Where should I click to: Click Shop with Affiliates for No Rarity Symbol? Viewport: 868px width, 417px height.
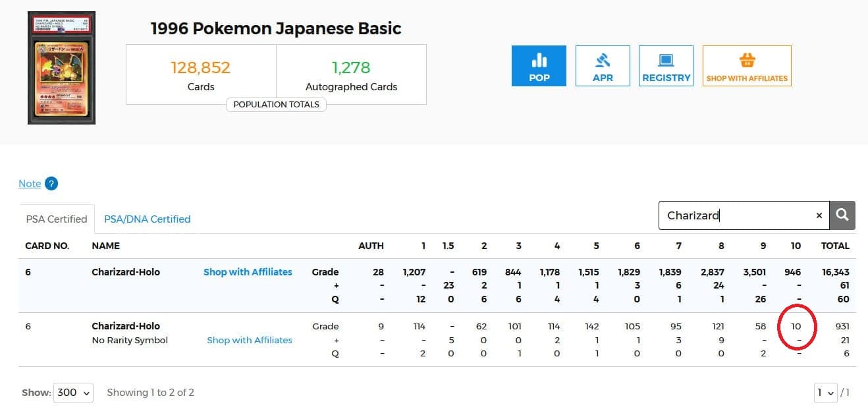(250, 341)
